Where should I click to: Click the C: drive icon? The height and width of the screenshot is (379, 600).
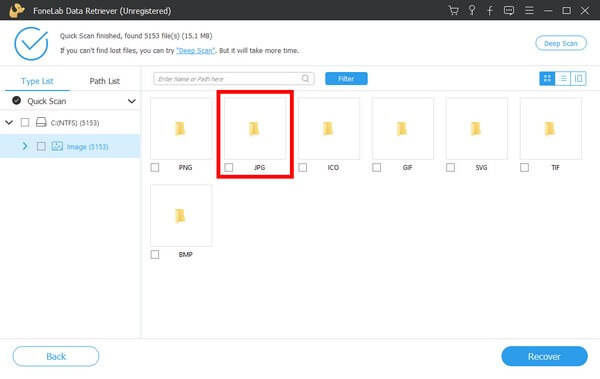pos(41,122)
